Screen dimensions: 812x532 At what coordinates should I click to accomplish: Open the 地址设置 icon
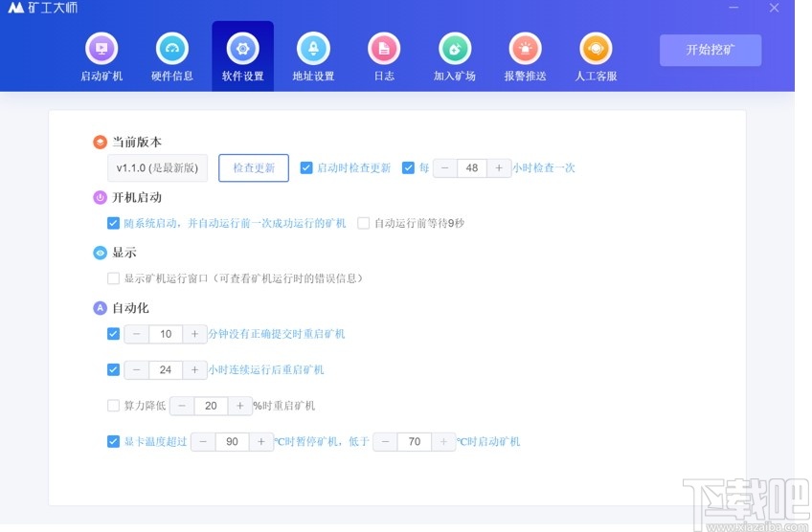click(313, 49)
